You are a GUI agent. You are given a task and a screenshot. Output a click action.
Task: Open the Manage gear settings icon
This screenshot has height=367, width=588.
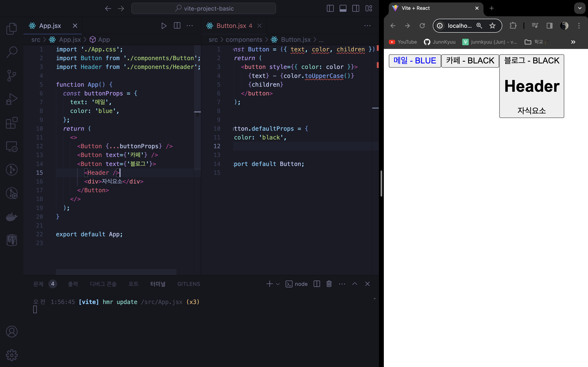(11, 355)
